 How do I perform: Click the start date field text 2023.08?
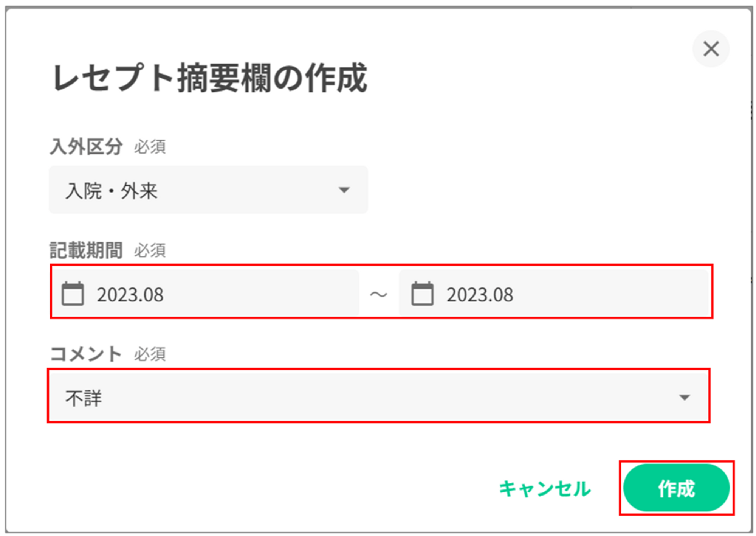(x=130, y=295)
